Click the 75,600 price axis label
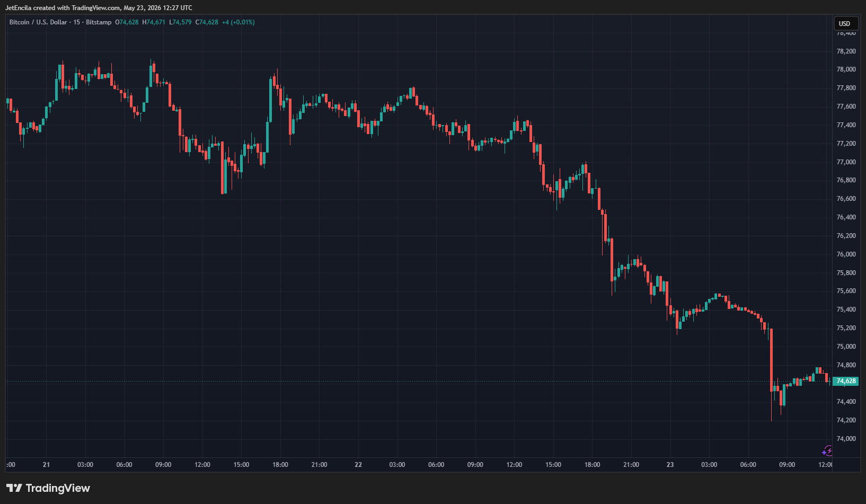 tap(846, 291)
